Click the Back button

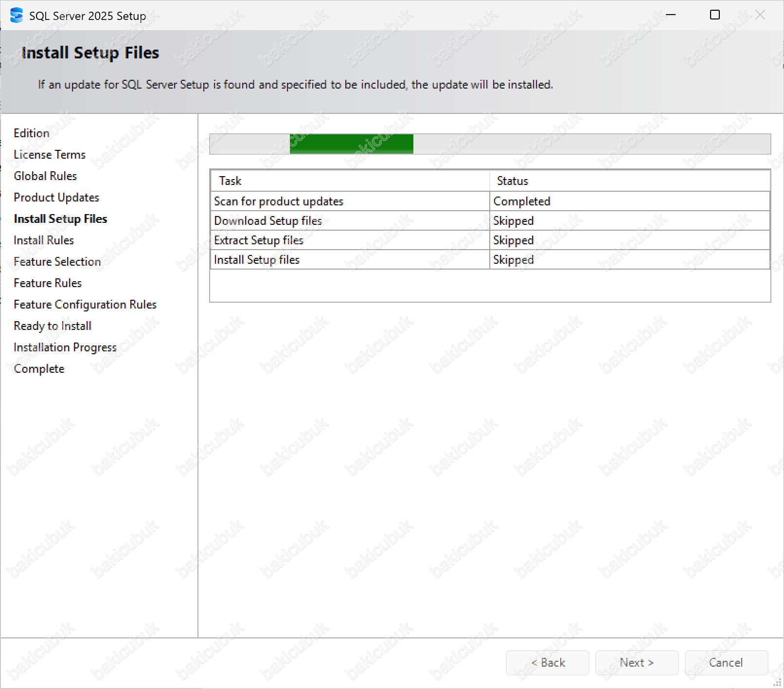tap(547, 662)
